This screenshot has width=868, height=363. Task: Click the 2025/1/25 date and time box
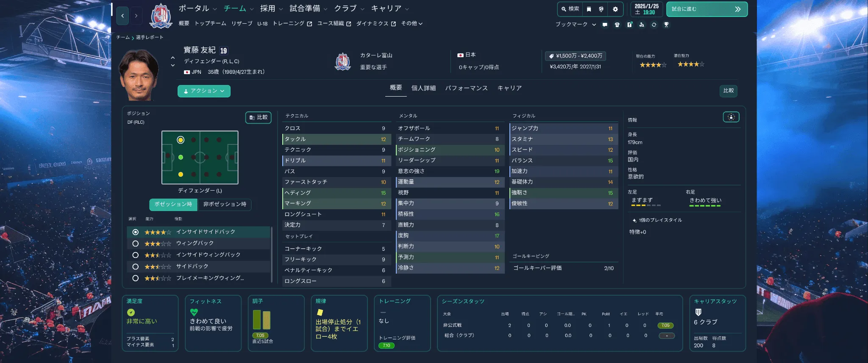pyautogui.click(x=646, y=9)
